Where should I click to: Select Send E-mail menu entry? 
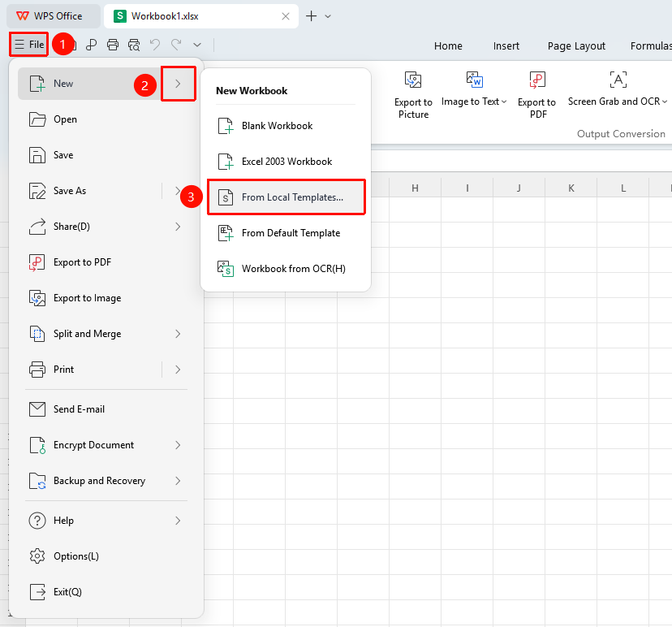coord(106,409)
